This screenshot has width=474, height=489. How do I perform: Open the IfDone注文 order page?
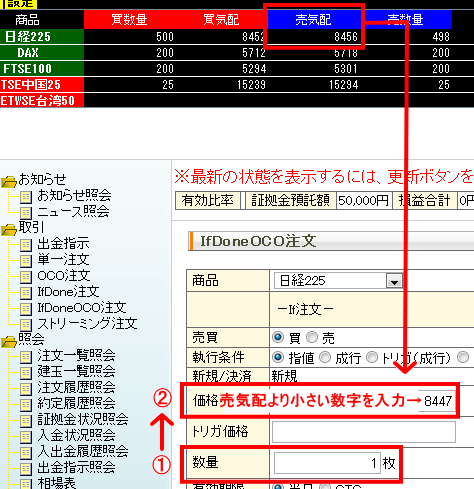tap(68, 291)
